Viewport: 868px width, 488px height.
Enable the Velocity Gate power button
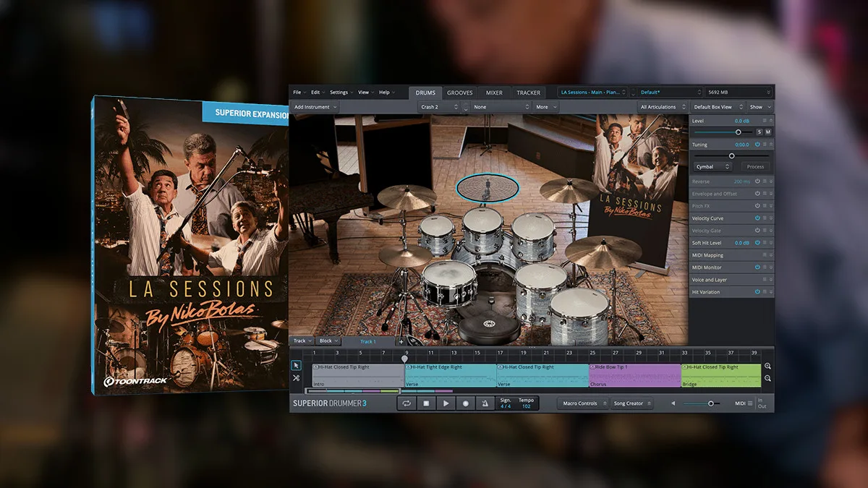pos(757,231)
